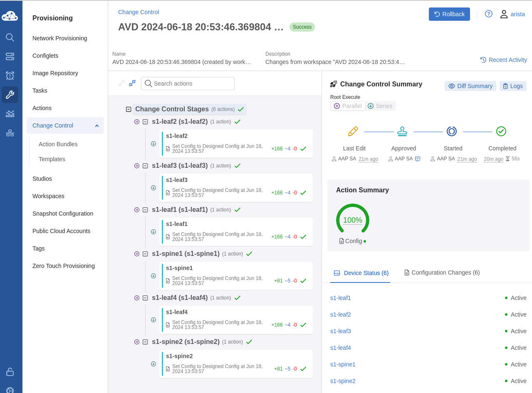
Task: Click the Metrics chart icon in sidebar
Action: click(x=10, y=114)
